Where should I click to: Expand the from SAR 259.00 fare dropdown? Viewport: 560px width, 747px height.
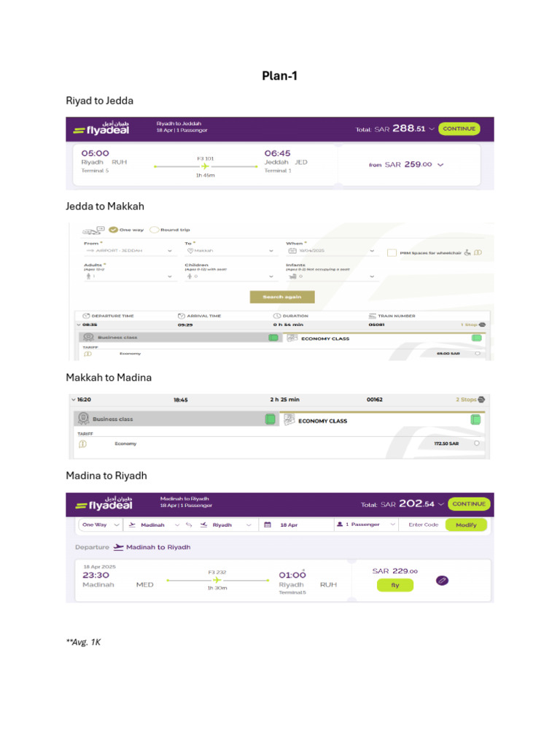[x=440, y=165]
